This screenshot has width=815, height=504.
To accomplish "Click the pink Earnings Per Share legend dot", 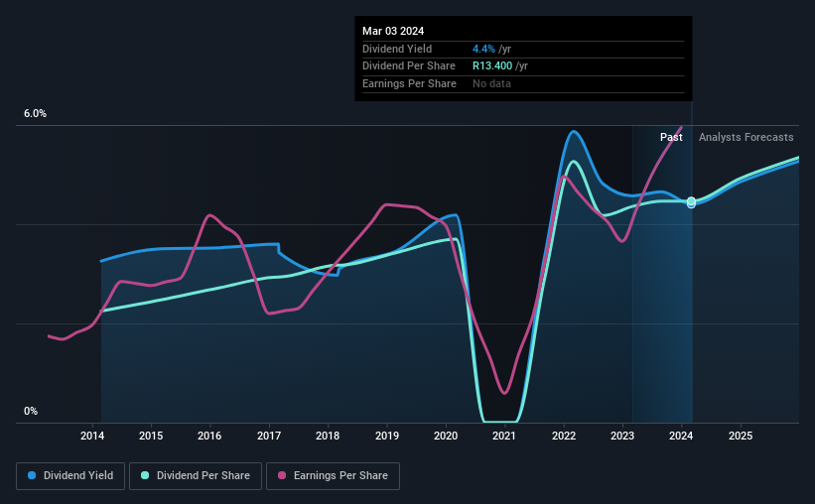I will [282, 475].
